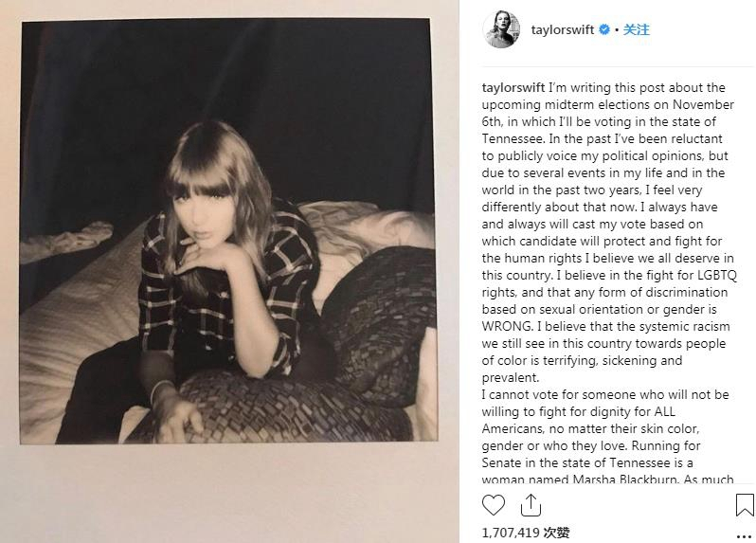
Task: Click the name Marsha Blackburn in the caption
Action: pos(644,480)
